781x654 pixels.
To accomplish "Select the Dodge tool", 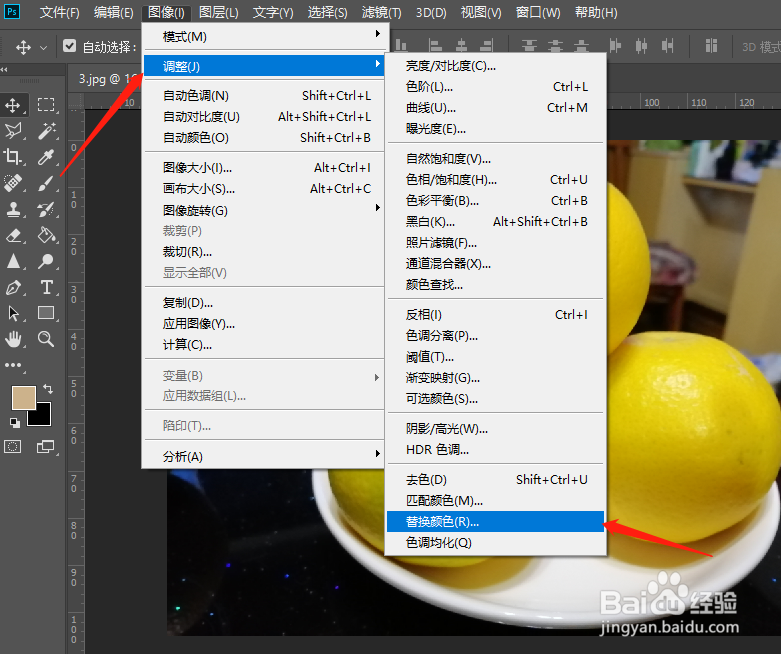I will point(46,261).
